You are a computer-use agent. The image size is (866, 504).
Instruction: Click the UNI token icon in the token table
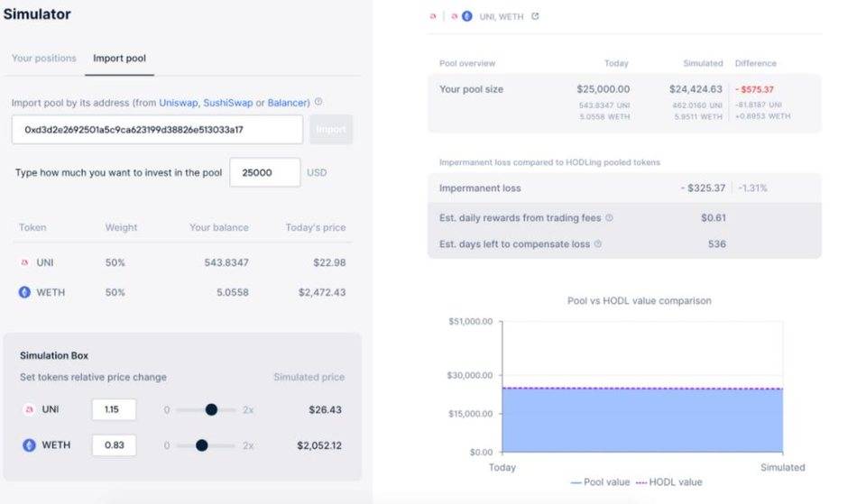24,262
